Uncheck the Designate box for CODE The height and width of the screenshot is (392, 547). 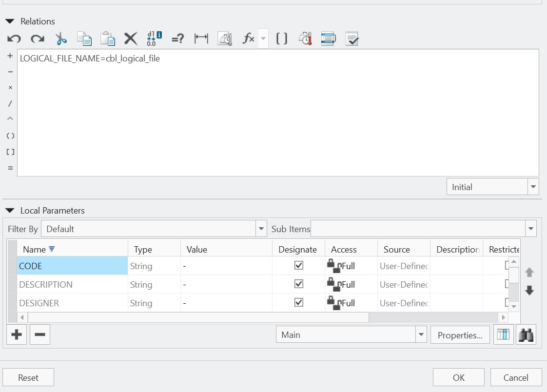298,266
